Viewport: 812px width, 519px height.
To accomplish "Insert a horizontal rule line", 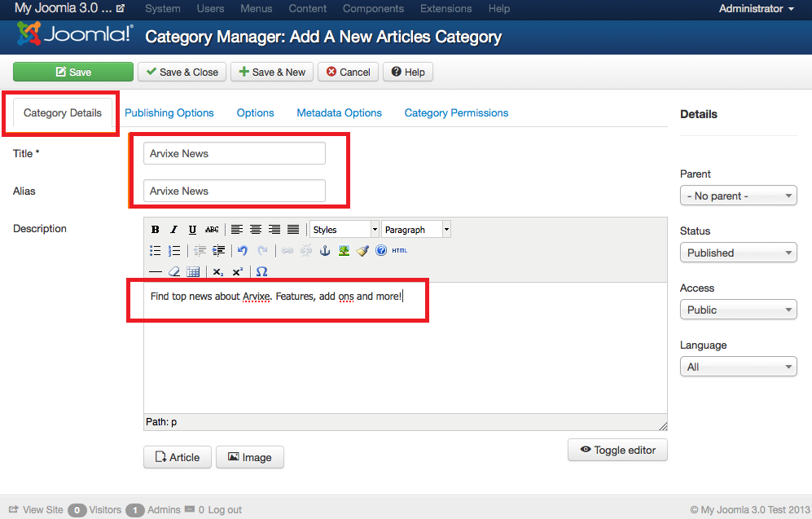I will pyautogui.click(x=156, y=271).
